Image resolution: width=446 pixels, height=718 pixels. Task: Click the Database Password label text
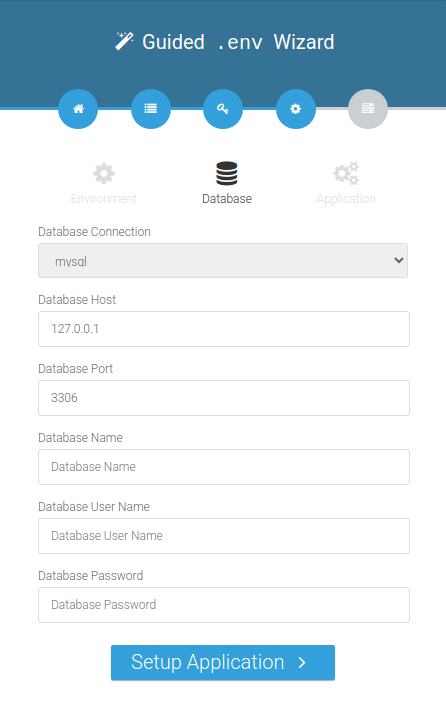click(91, 576)
